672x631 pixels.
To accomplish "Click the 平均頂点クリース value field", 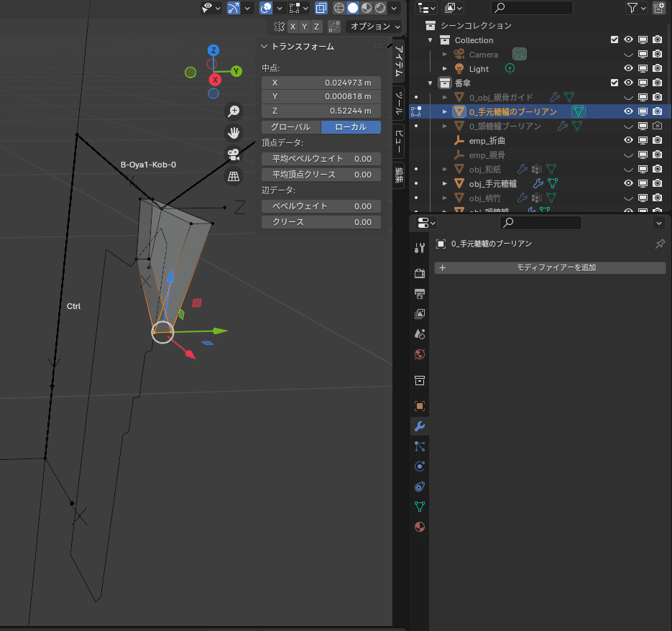I will point(321,175).
